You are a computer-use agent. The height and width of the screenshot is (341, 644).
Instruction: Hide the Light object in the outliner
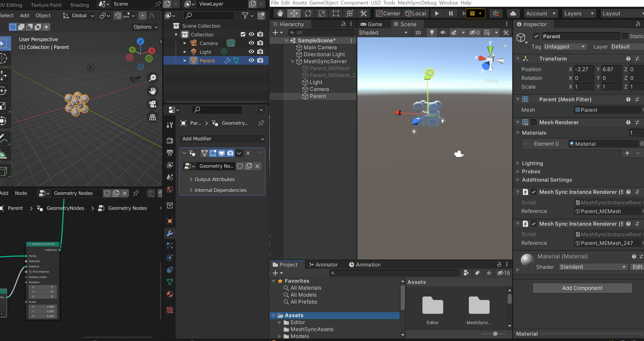pyautogui.click(x=251, y=52)
